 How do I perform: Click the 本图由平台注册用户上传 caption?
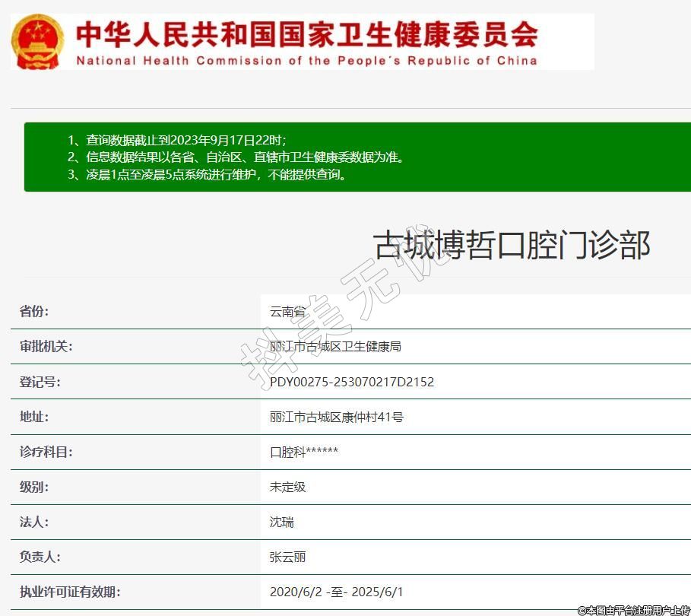(633, 610)
